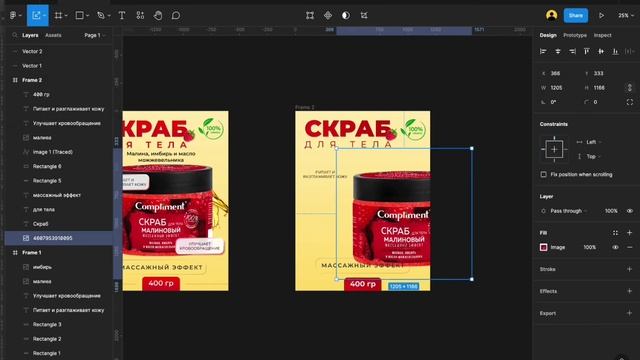Remove the Image fill

pos(629,247)
